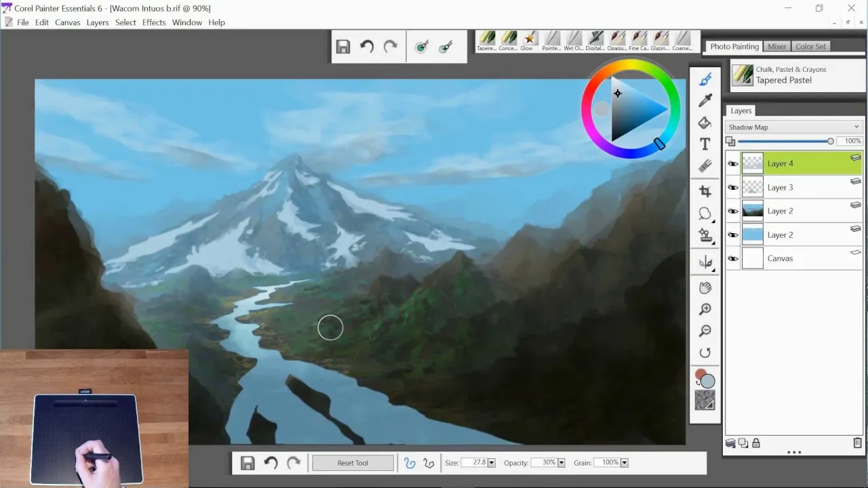Toggle visibility of Layer 3
The height and width of the screenshot is (488, 868).
[x=733, y=188]
